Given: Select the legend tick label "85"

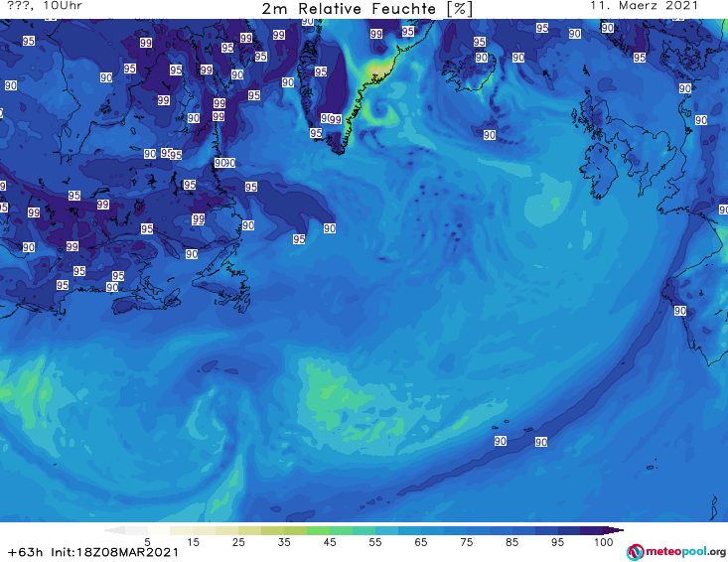Looking at the screenshot, I should click(x=511, y=542).
